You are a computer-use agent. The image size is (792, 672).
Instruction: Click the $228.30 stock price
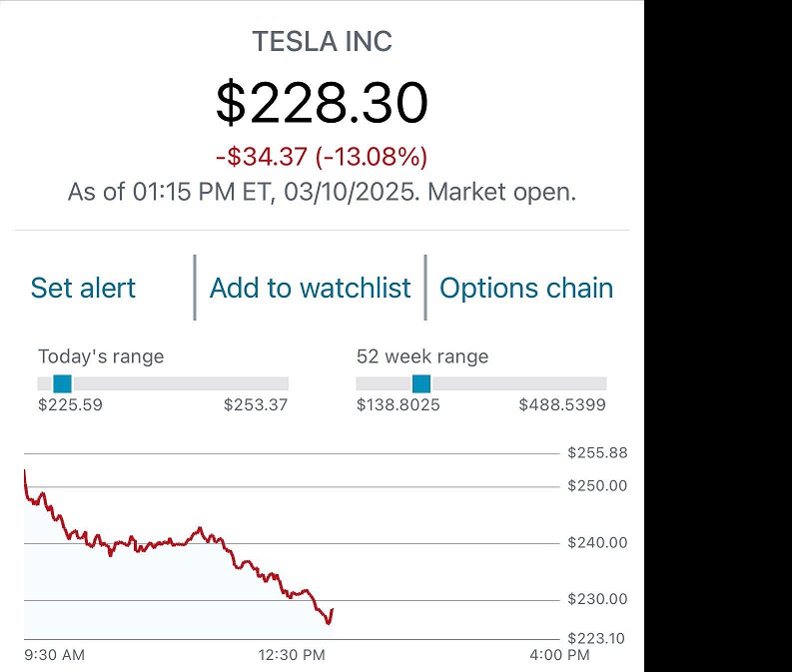322,102
